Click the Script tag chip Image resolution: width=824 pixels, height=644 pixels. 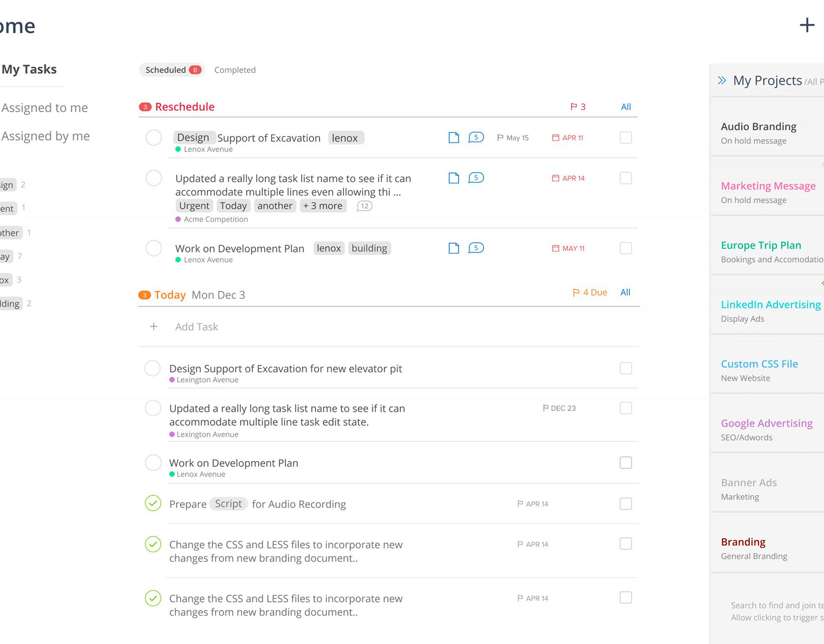[x=228, y=503]
